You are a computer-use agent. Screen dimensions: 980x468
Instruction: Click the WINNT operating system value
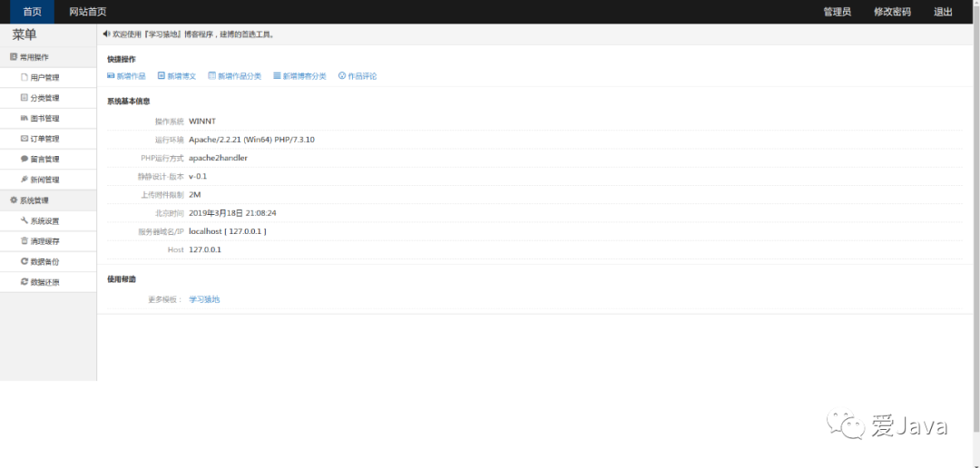coord(202,122)
